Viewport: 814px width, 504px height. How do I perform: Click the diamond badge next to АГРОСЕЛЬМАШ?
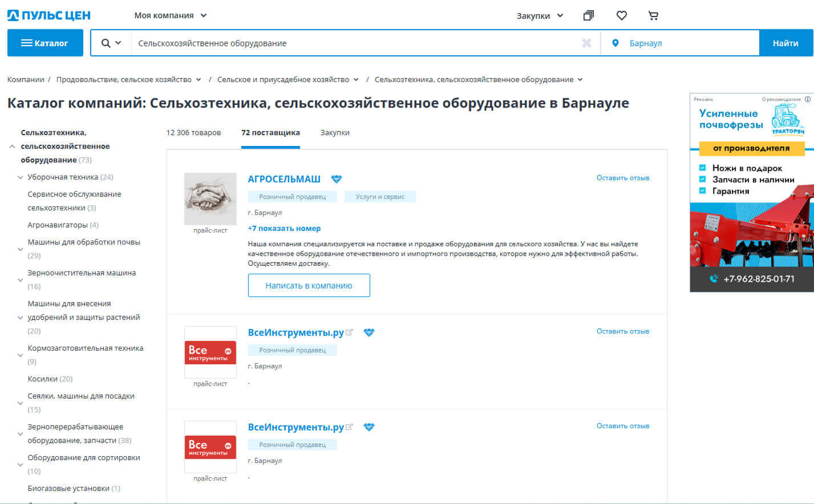337,179
